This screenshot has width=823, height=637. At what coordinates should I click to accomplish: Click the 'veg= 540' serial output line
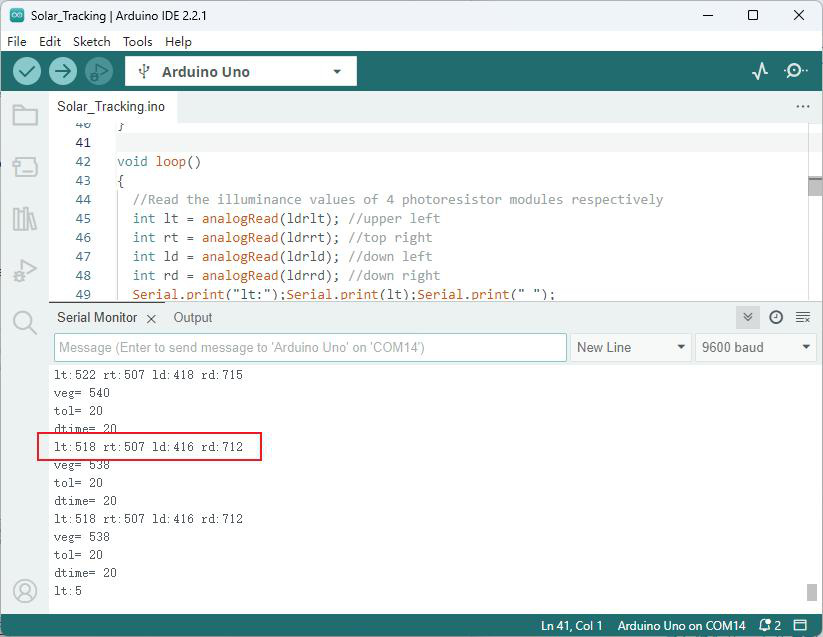82,393
